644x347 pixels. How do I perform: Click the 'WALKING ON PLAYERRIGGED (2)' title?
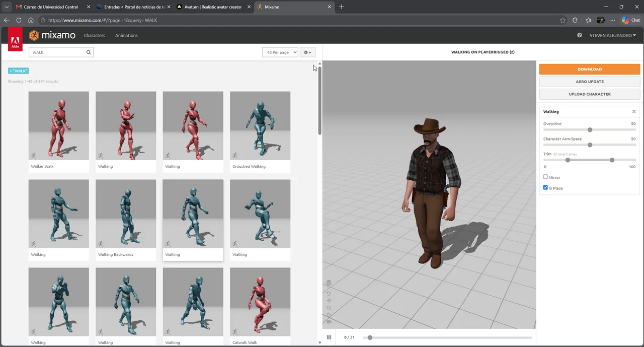(482, 52)
